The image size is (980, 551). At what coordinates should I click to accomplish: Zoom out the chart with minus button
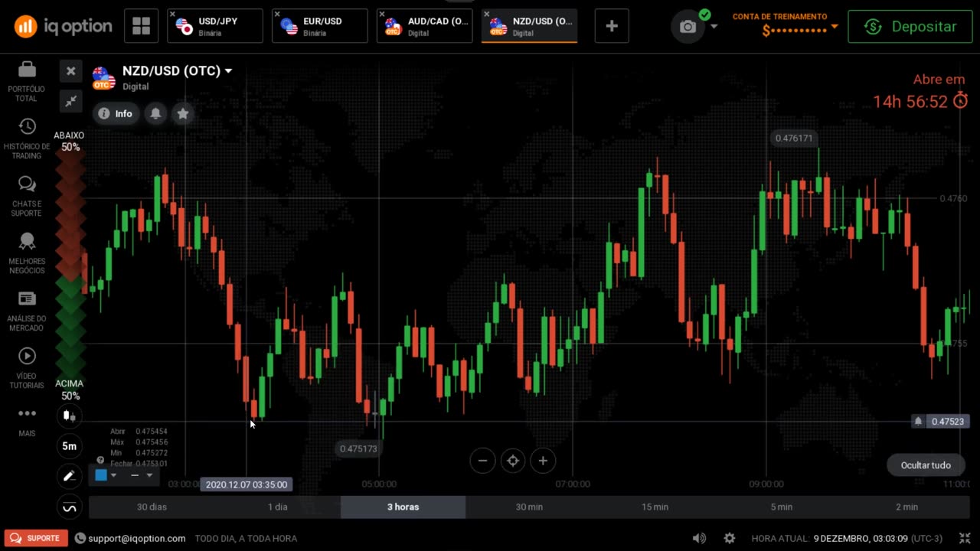point(482,461)
